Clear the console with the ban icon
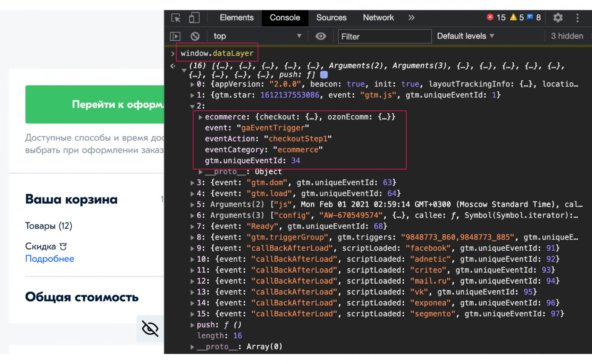 point(195,36)
